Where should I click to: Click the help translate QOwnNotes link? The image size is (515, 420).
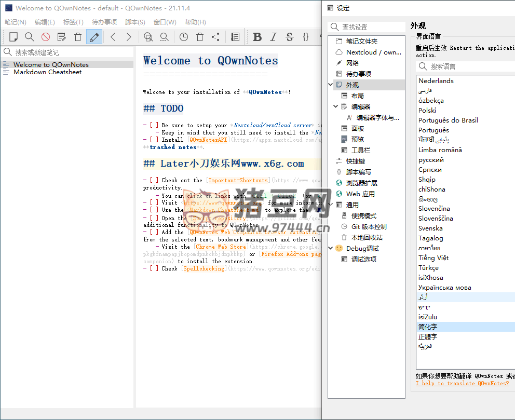[462, 384]
